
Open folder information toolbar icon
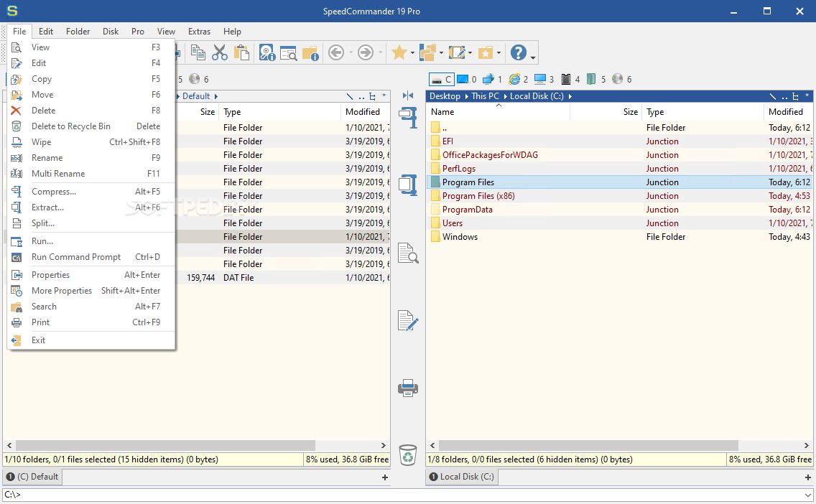(310, 52)
